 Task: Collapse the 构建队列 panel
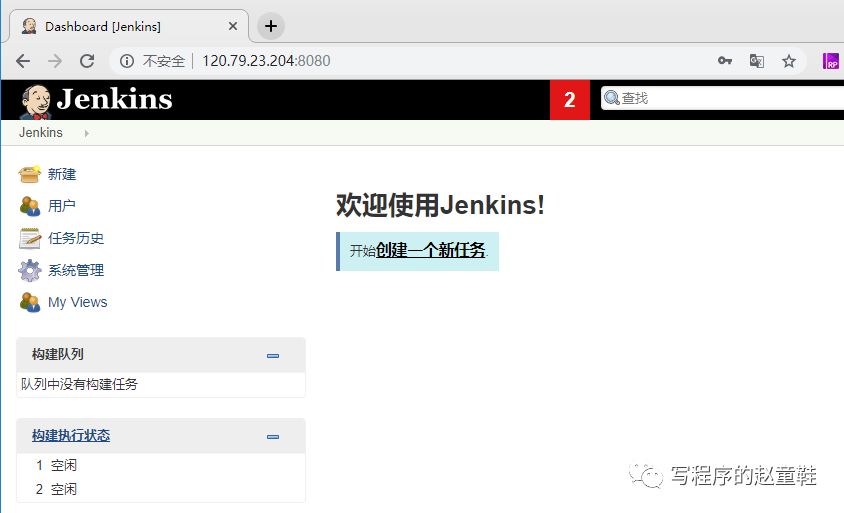(273, 356)
